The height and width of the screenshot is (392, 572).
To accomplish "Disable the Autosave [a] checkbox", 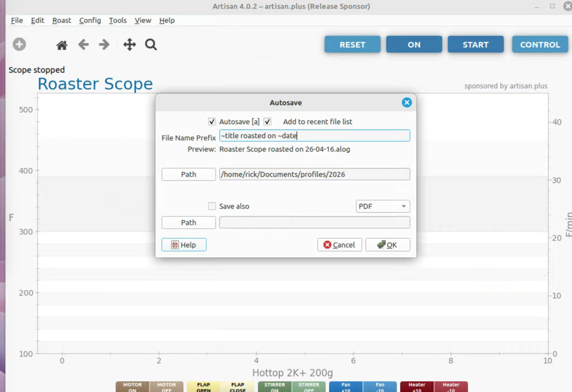I will click(212, 122).
